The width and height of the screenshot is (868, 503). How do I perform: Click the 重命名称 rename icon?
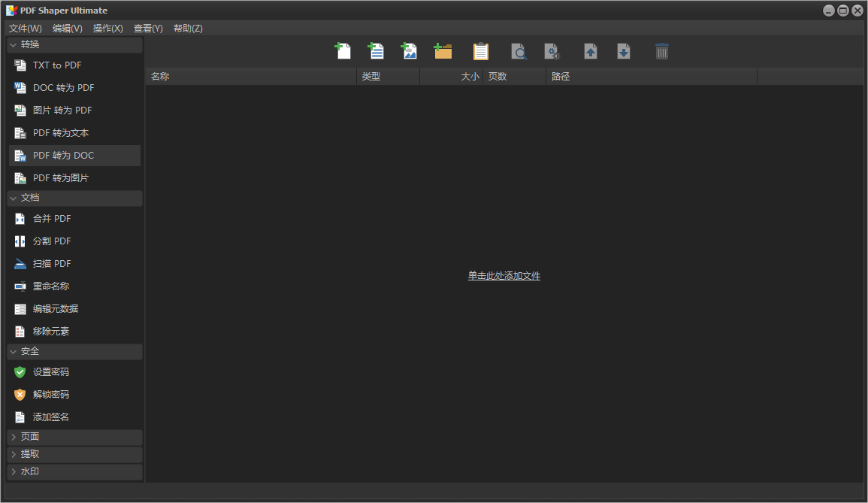20,286
